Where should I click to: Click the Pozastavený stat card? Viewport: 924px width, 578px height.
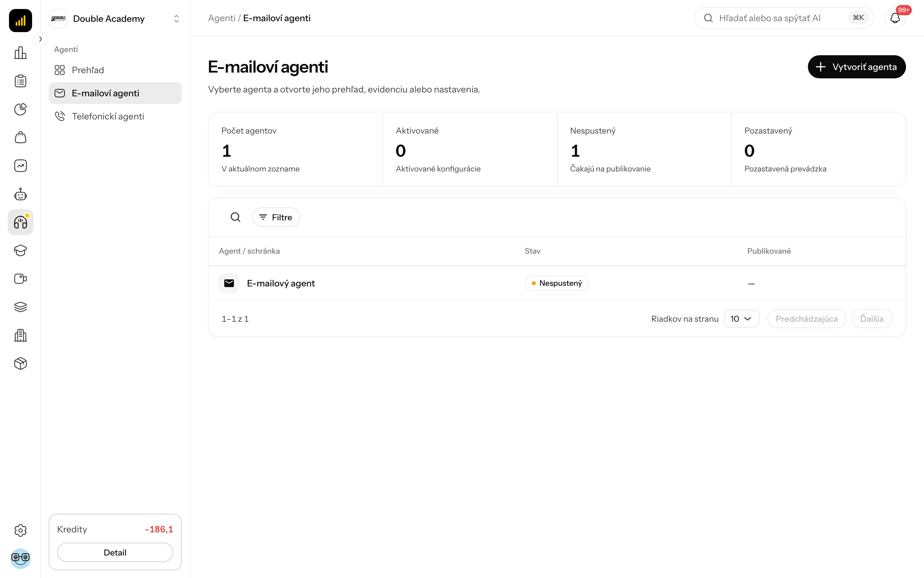[x=818, y=149]
